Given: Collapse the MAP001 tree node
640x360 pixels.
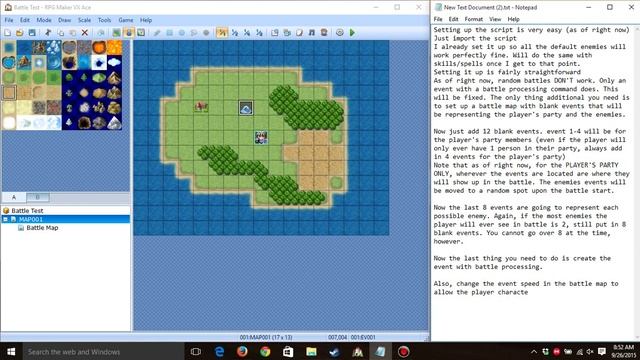Looking at the screenshot, I should 6,219.
